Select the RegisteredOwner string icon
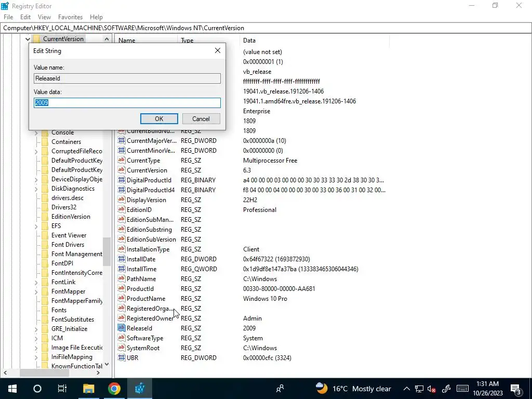 (x=121, y=318)
